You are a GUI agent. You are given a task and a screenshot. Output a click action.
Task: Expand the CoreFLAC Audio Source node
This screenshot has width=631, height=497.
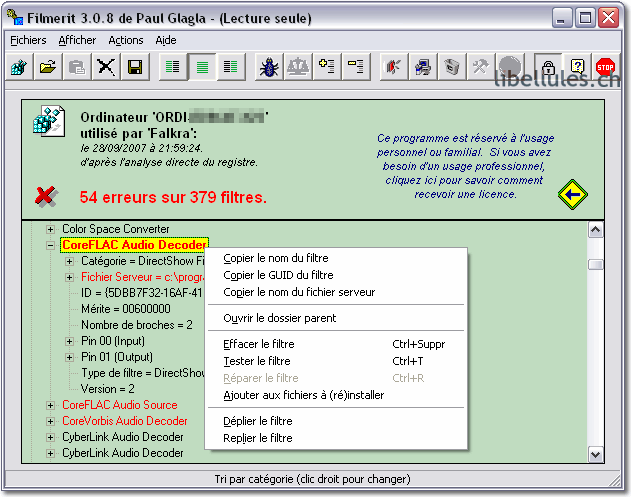(50, 406)
